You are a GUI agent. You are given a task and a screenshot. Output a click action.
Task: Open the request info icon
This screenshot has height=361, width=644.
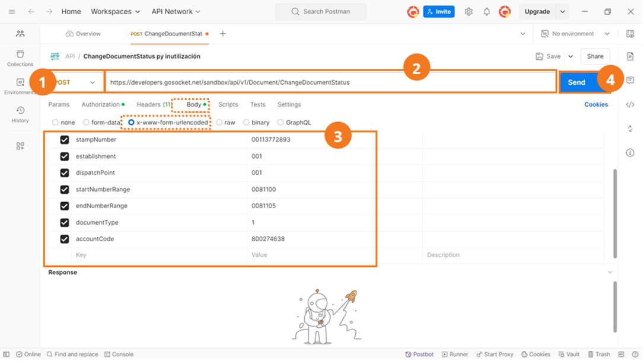pyautogui.click(x=630, y=153)
